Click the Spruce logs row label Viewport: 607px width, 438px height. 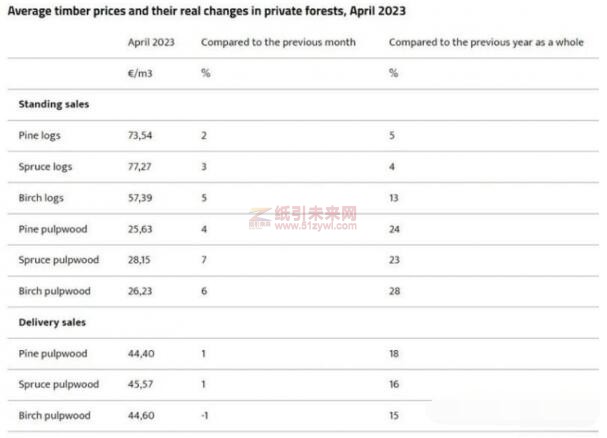coord(46,166)
